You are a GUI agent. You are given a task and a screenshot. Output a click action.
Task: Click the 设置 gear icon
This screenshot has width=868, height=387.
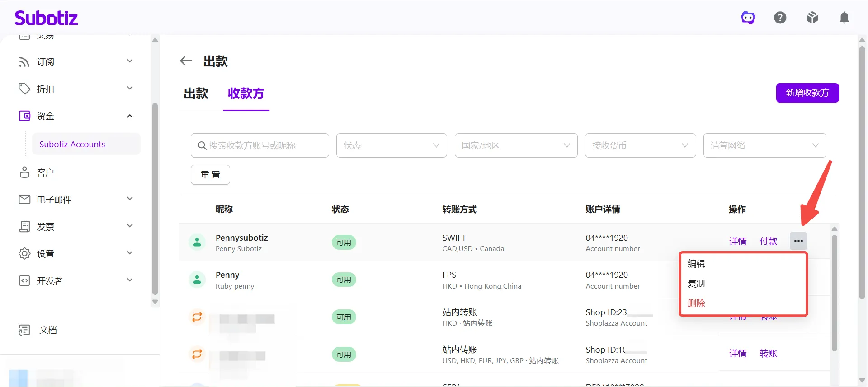pyautogui.click(x=24, y=253)
